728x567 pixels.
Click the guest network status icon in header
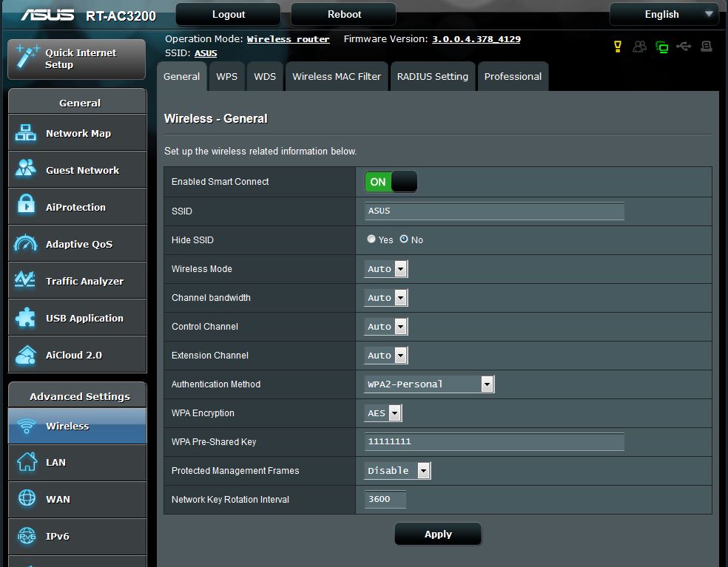pos(639,47)
